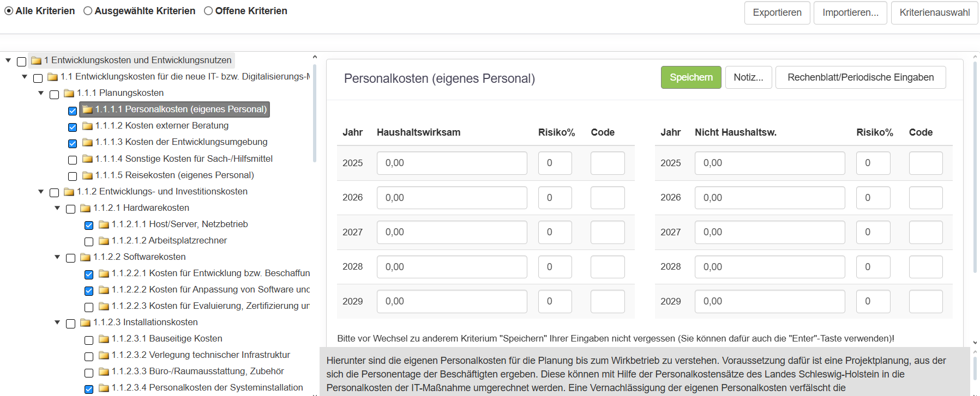
Task: Click root folder icon of Entwicklungskosten und Entwicklungsnutzen
Action: [37, 60]
